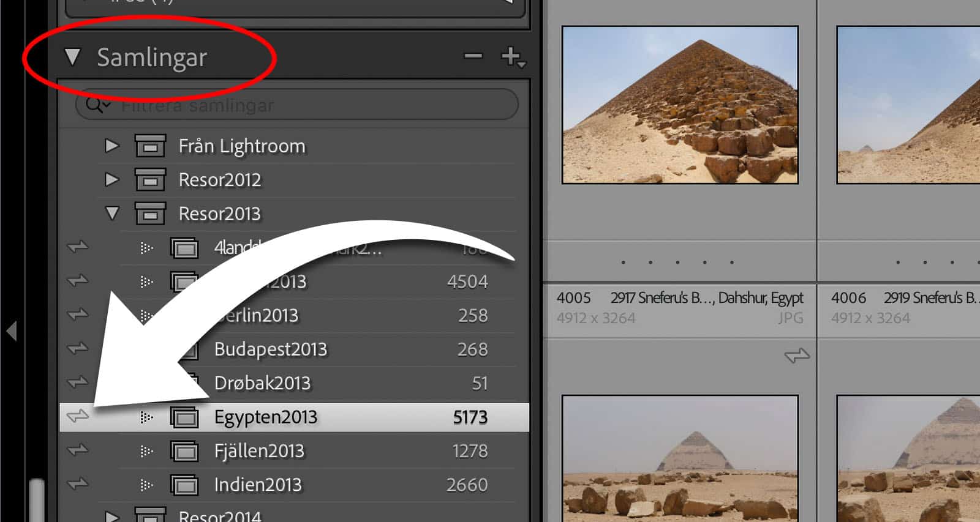Expand the Från Lightroom collection set
The height and width of the screenshot is (522, 980).
111,146
